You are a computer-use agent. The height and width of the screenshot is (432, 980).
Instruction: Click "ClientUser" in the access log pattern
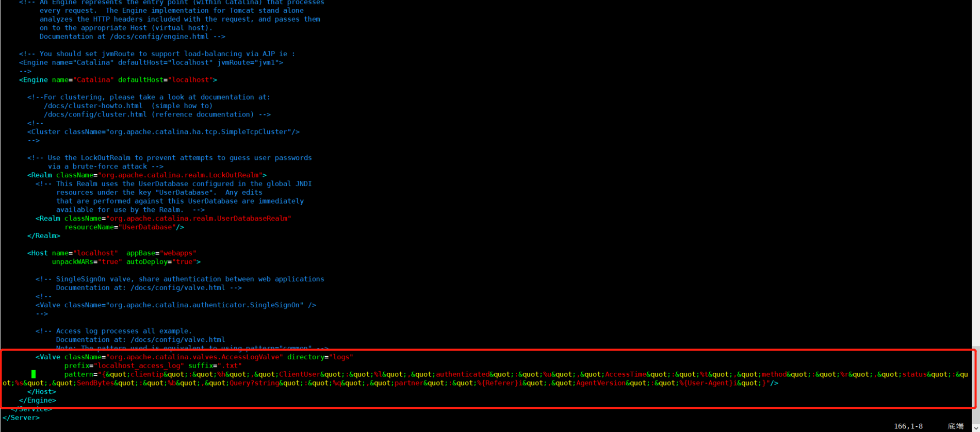pos(300,374)
